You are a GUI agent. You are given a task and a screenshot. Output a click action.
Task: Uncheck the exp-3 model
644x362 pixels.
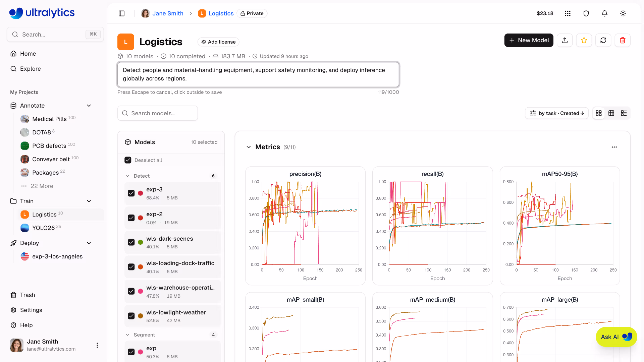point(131,193)
